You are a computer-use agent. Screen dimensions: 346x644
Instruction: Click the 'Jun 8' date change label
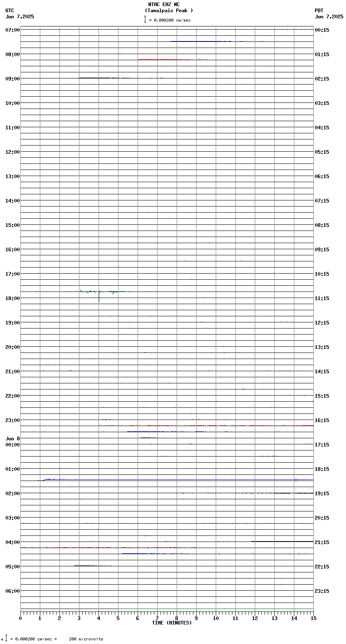point(13,439)
